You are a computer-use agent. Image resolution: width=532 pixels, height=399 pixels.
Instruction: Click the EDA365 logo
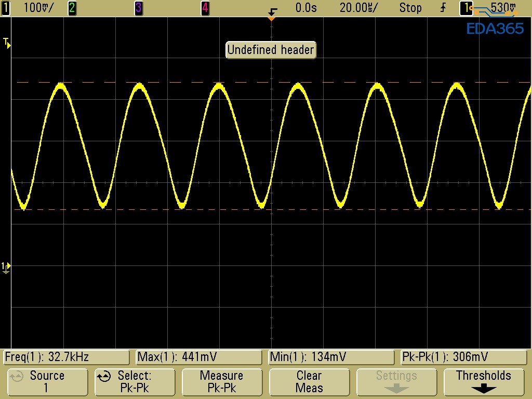(x=495, y=29)
